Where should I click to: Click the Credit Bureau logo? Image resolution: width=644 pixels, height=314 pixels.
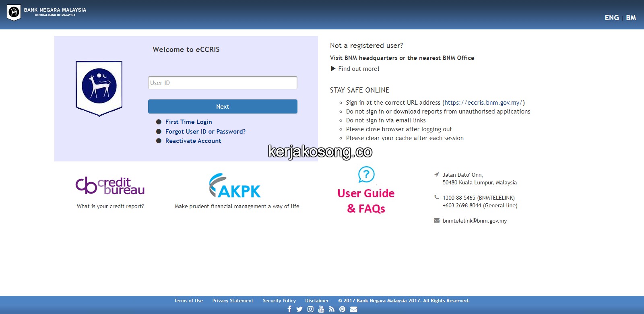tap(110, 186)
